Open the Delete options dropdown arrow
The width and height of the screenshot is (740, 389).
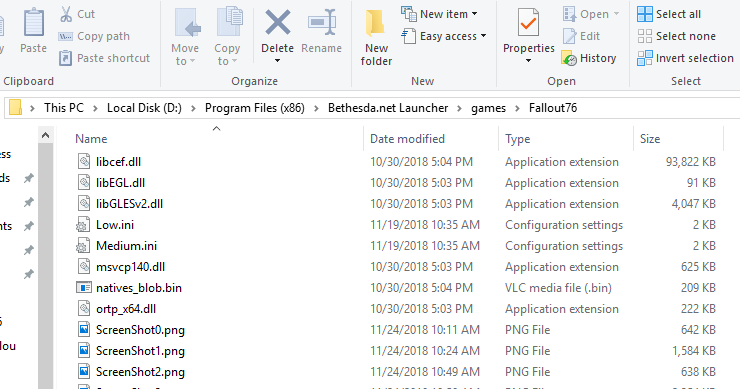click(x=278, y=60)
